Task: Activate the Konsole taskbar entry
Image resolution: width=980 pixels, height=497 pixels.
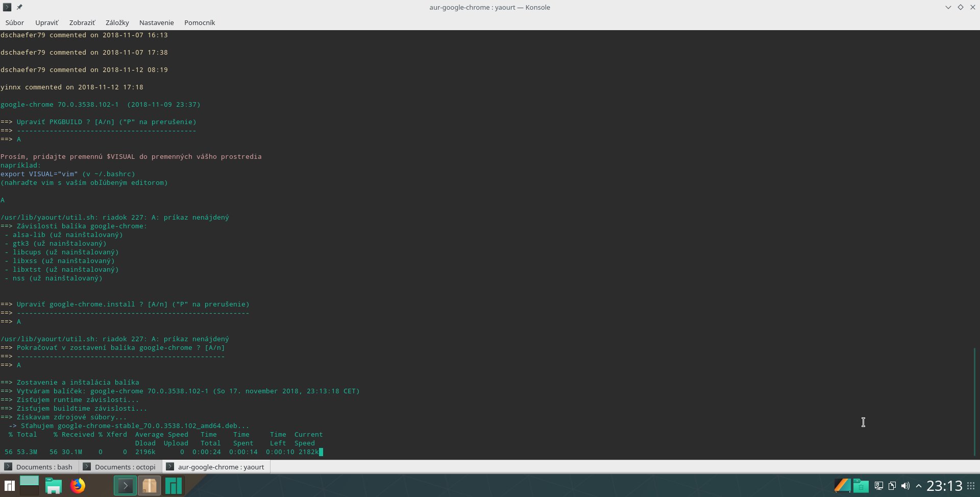Action: pyautogui.click(x=125, y=486)
